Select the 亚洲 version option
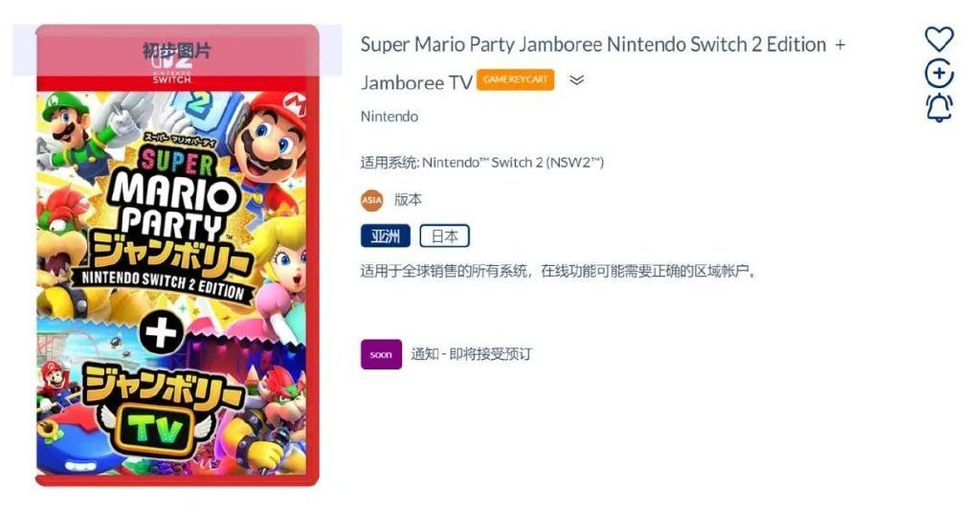The height and width of the screenshot is (512, 980). pos(386,235)
